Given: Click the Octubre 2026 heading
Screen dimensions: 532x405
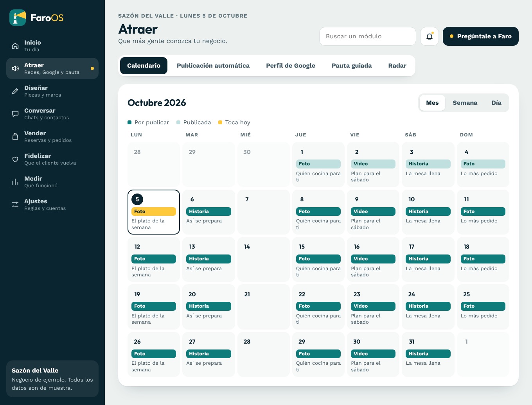Looking at the screenshot, I should pos(157,103).
